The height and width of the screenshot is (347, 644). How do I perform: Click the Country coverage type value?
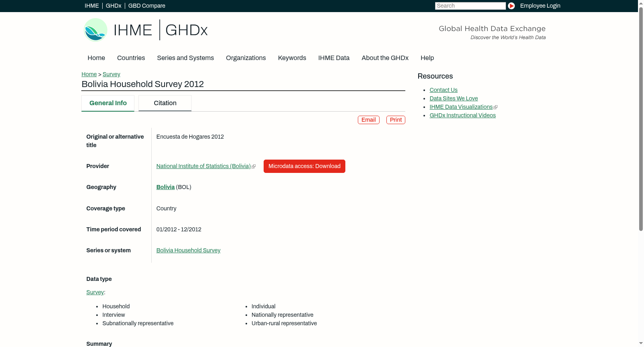tap(166, 208)
